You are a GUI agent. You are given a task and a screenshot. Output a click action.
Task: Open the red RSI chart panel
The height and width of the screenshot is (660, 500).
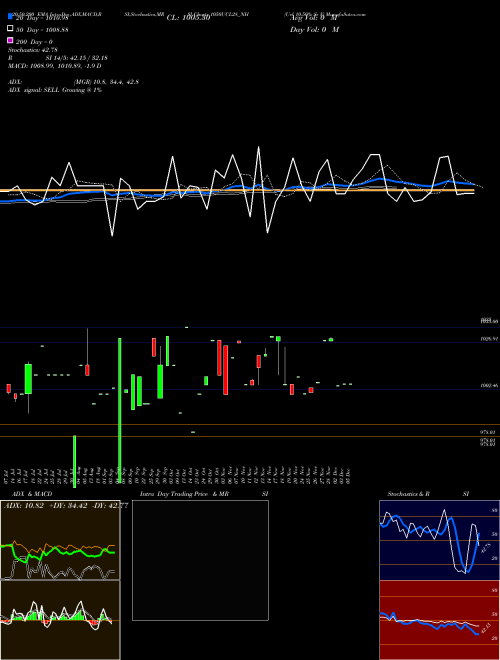tap(439, 620)
